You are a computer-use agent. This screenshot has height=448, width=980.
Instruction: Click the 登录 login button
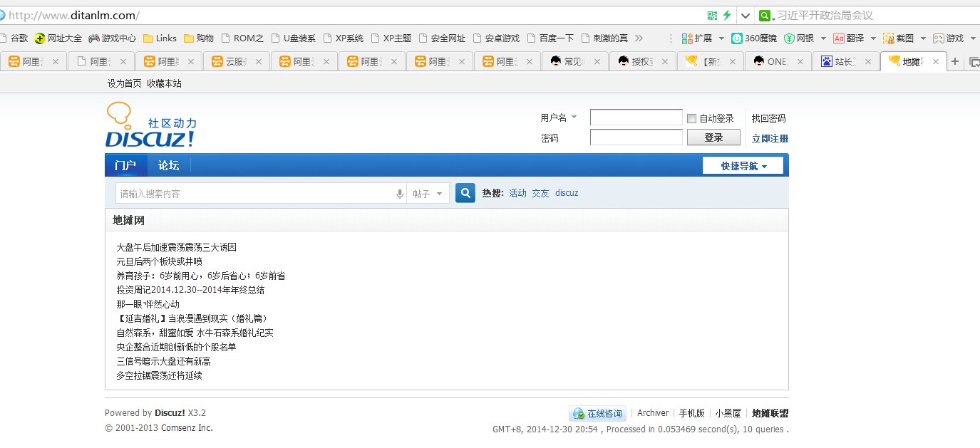(713, 137)
